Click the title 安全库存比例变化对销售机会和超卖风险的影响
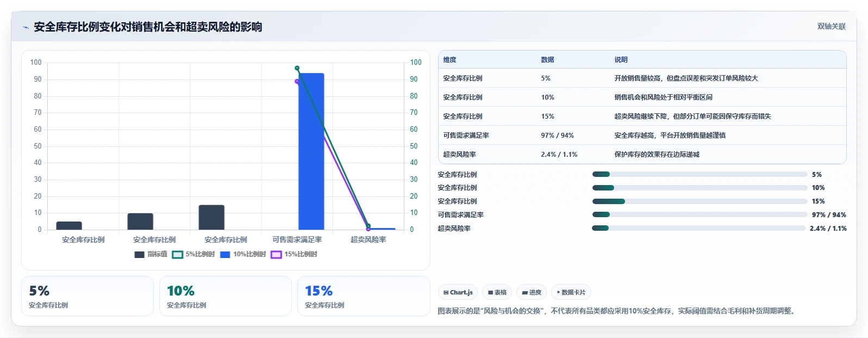 coord(148,27)
